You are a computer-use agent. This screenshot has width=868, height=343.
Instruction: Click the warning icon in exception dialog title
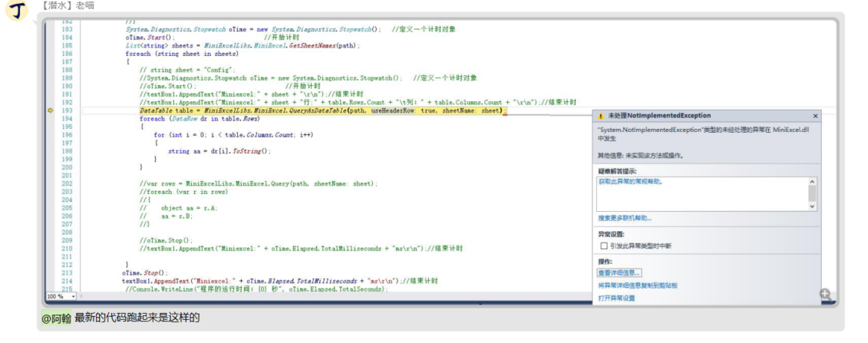[x=601, y=116]
